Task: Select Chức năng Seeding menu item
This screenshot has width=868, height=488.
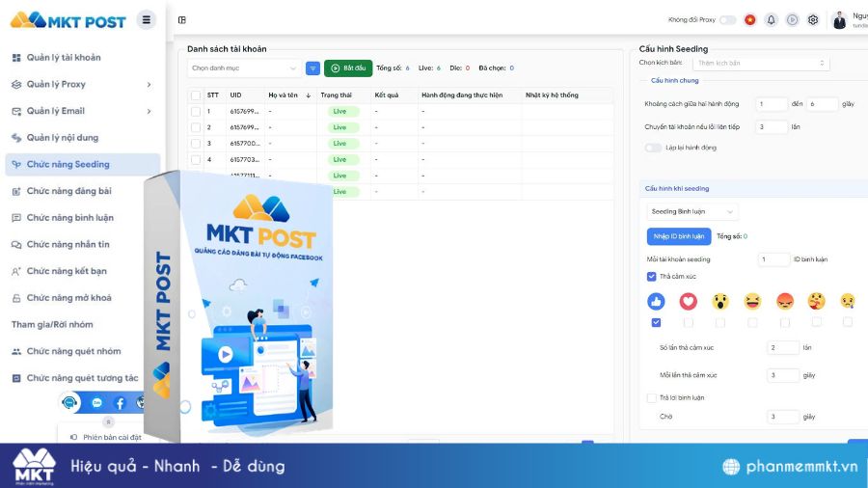Action: (x=83, y=164)
